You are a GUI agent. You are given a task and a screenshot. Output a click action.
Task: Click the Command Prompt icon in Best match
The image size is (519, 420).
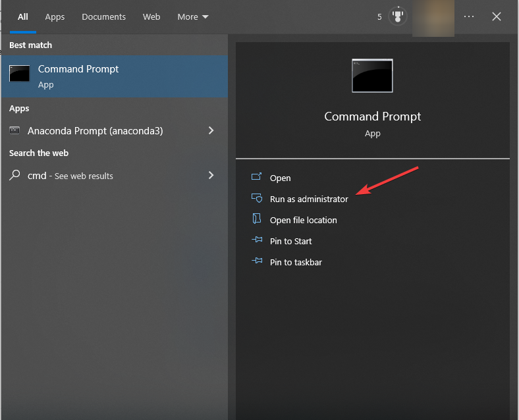tap(19, 74)
